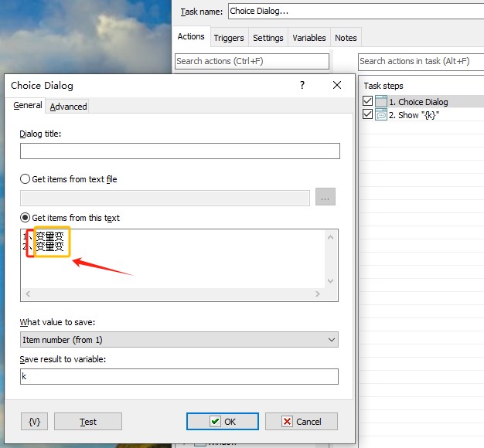
Task: Go to the Variables tab
Action: pyautogui.click(x=308, y=38)
